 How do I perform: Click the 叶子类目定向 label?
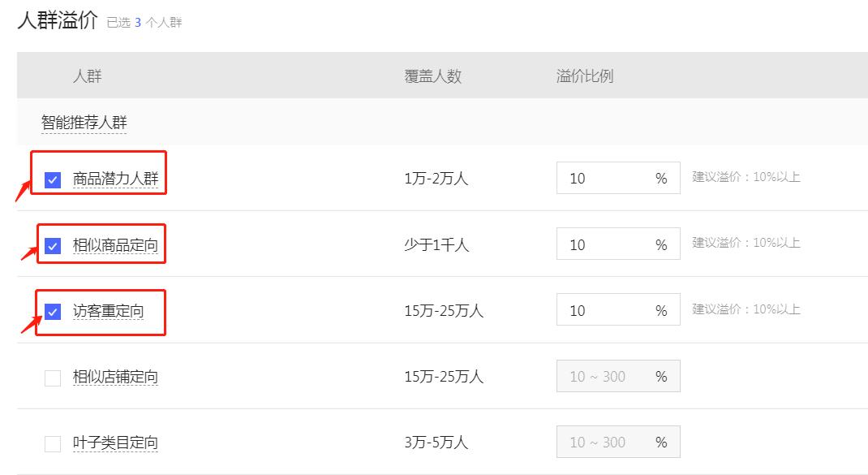tap(115, 443)
